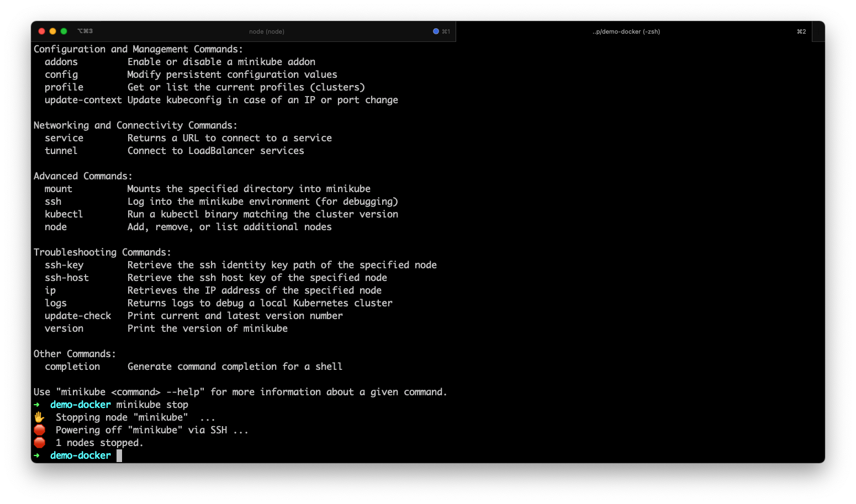Viewport: 856px width, 504px height.
Task: Click the word 'addons' in the command list
Action: pyautogui.click(x=61, y=62)
